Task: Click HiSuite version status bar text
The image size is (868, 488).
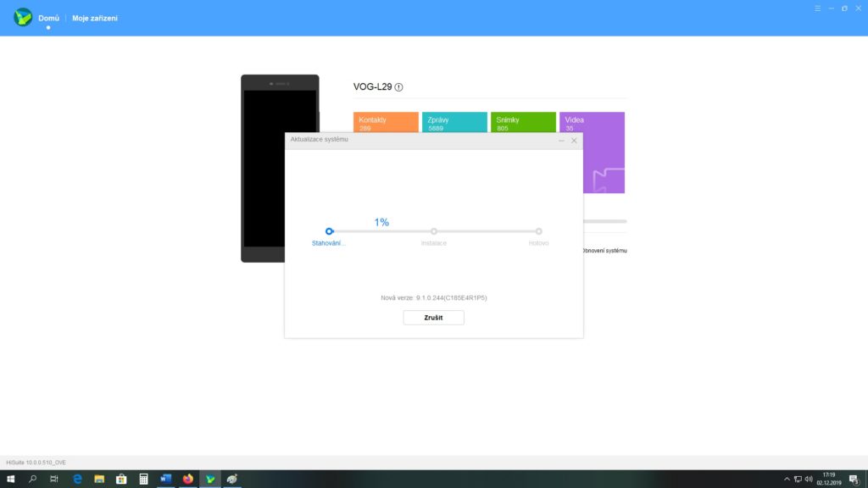Action: [x=36, y=463]
